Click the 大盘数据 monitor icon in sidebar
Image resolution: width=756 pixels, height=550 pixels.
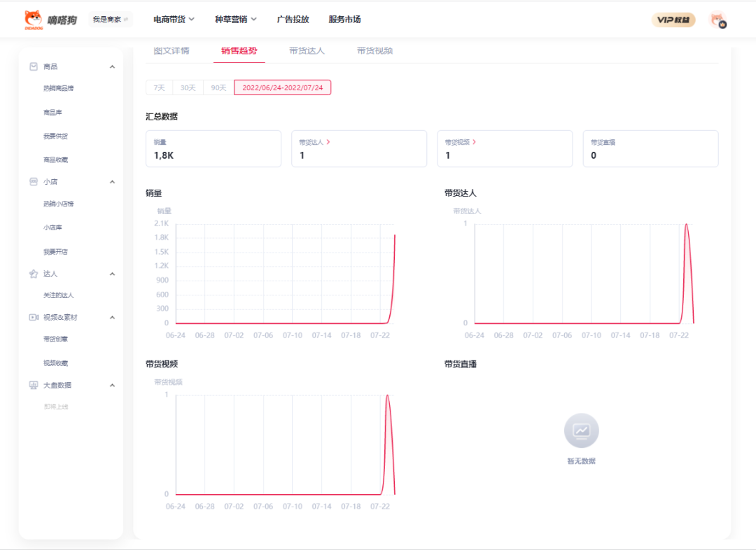pos(34,385)
